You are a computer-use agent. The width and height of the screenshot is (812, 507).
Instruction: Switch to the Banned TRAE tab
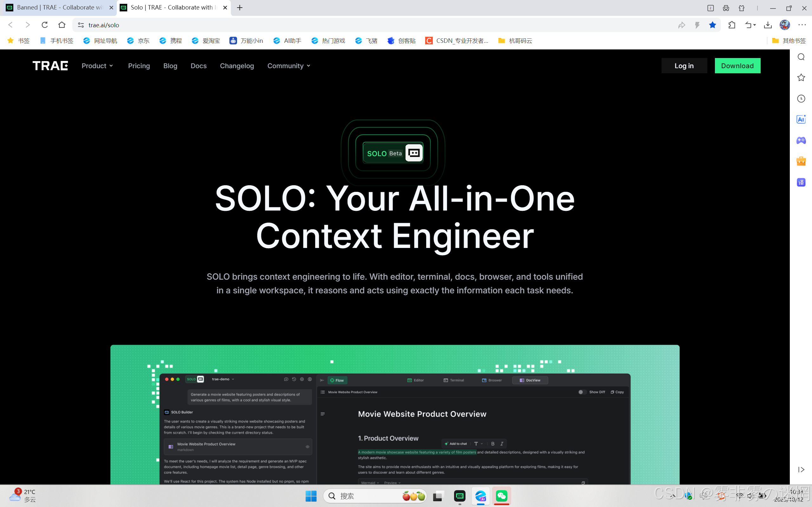59,7
